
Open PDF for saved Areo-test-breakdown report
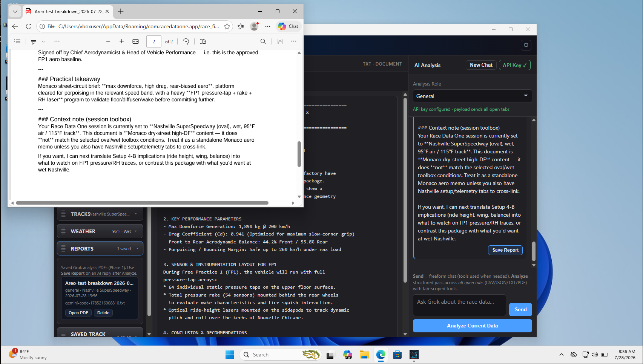78,313
